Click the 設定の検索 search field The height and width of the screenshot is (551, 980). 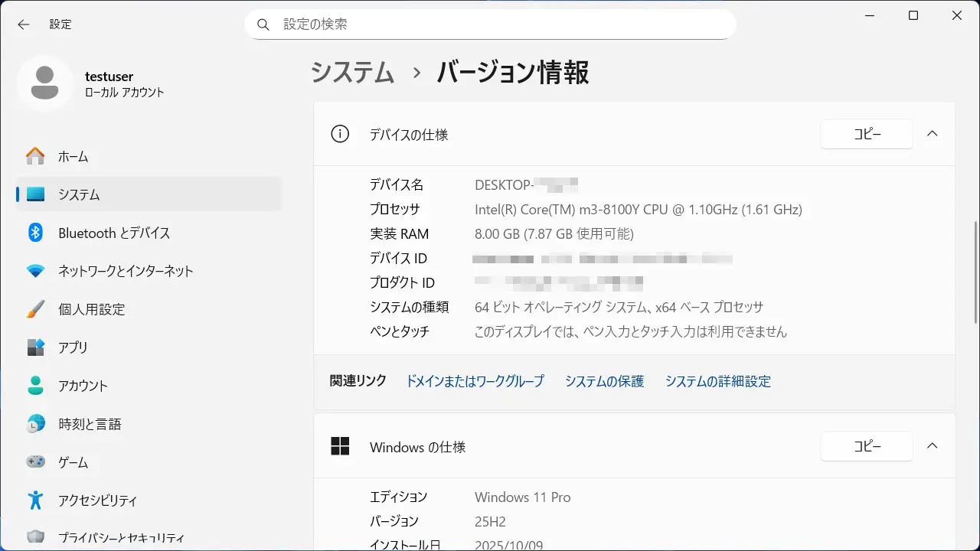(x=490, y=24)
